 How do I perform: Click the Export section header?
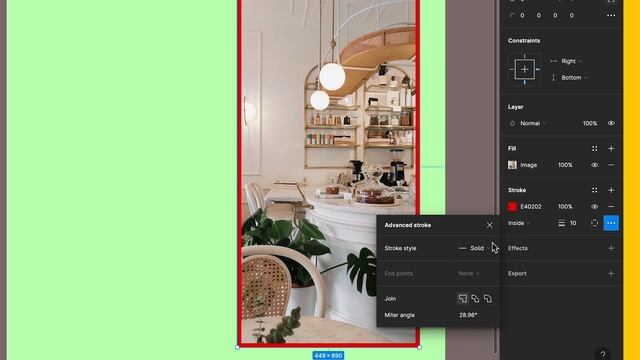(517, 273)
